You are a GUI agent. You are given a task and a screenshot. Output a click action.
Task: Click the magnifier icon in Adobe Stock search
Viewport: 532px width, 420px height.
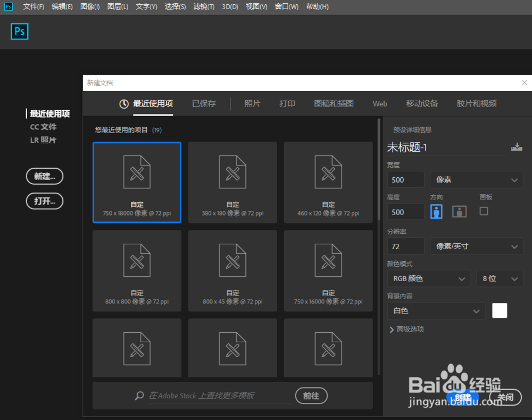139,396
